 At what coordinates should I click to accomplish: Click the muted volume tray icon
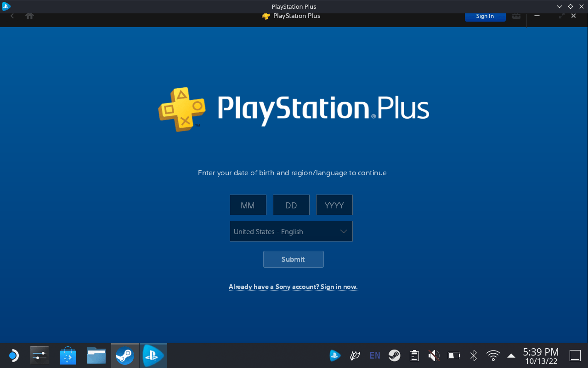pyautogui.click(x=434, y=356)
